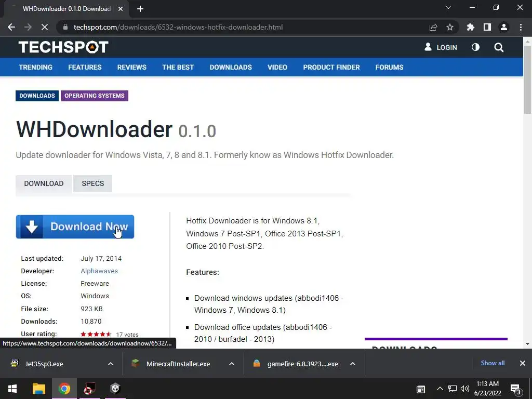Close the downloads bar
Screen dimensions: 532x399
coord(523,363)
